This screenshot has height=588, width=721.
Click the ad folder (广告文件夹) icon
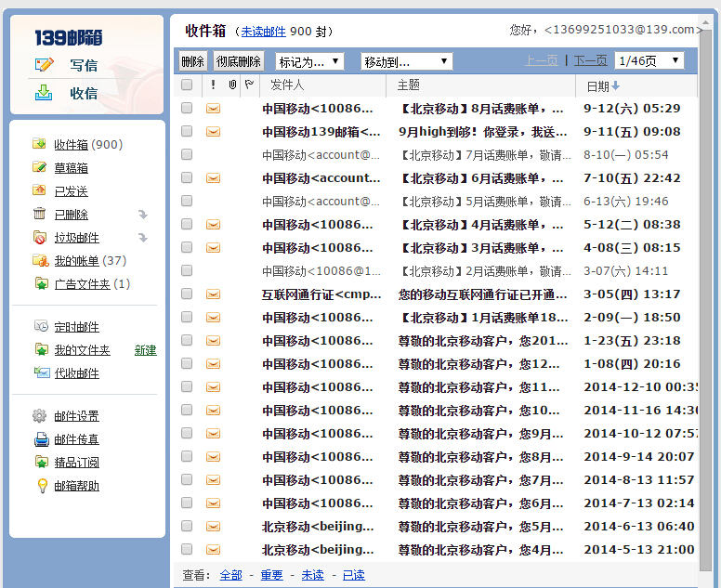pyautogui.click(x=42, y=283)
